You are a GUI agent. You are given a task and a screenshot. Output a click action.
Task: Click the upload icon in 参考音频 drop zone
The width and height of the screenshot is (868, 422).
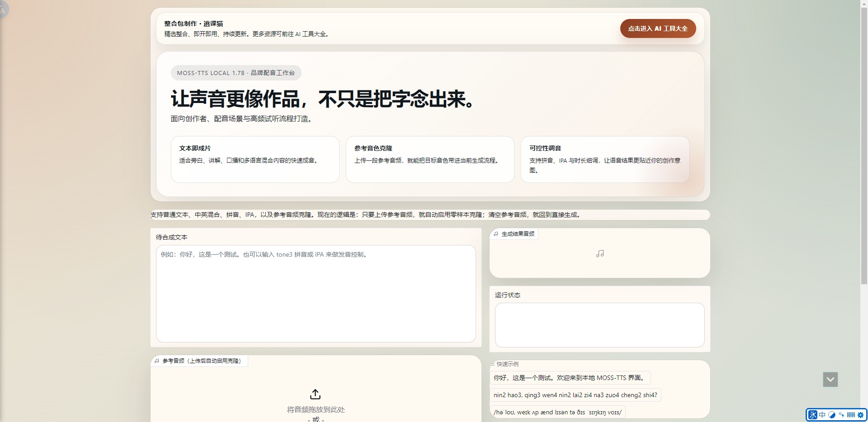click(316, 394)
